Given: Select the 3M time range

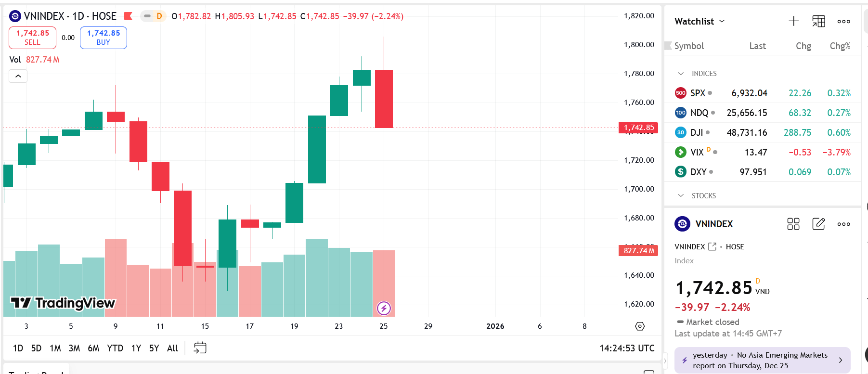Looking at the screenshot, I should point(74,348).
